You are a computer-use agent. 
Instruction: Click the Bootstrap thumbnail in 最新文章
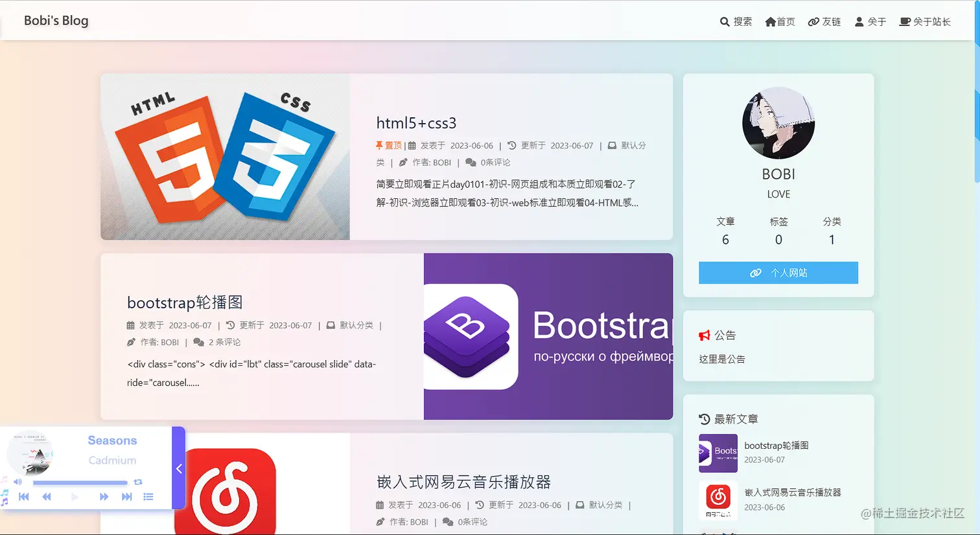point(718,453)
